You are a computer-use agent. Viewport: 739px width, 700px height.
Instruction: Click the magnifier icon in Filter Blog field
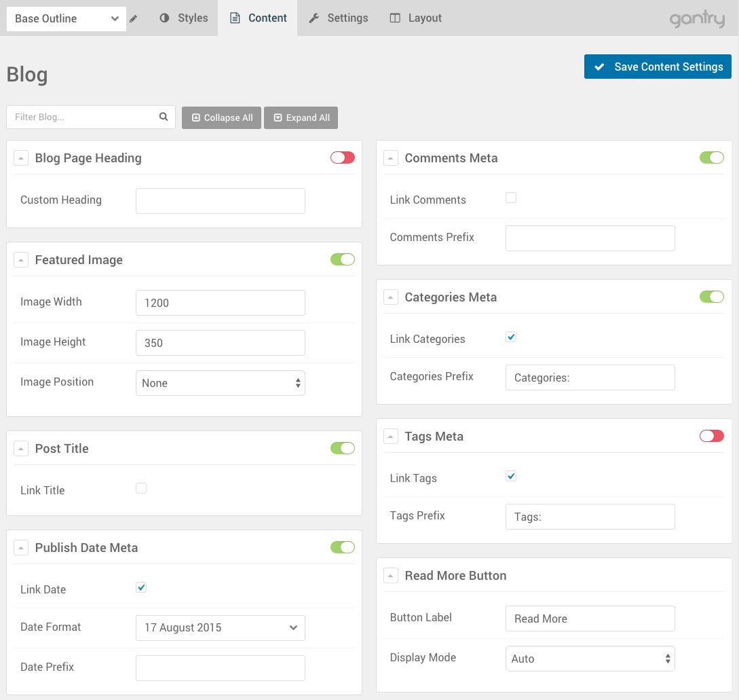click(x=164, y=117)
